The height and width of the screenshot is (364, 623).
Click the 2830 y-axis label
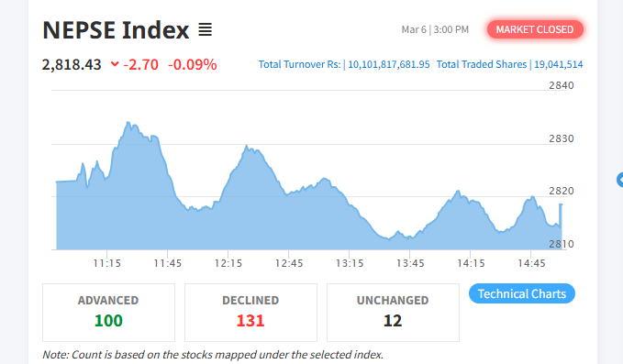(562, 138)
